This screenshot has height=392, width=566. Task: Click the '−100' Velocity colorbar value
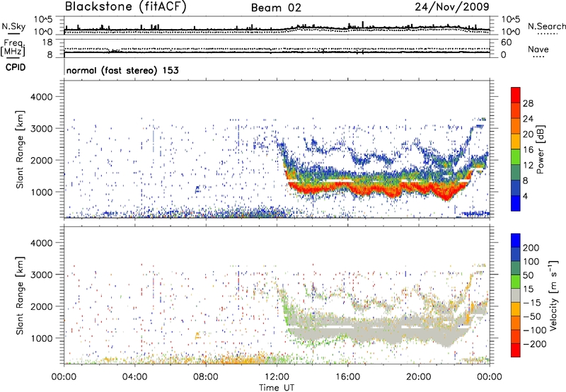tap(535, 330)
